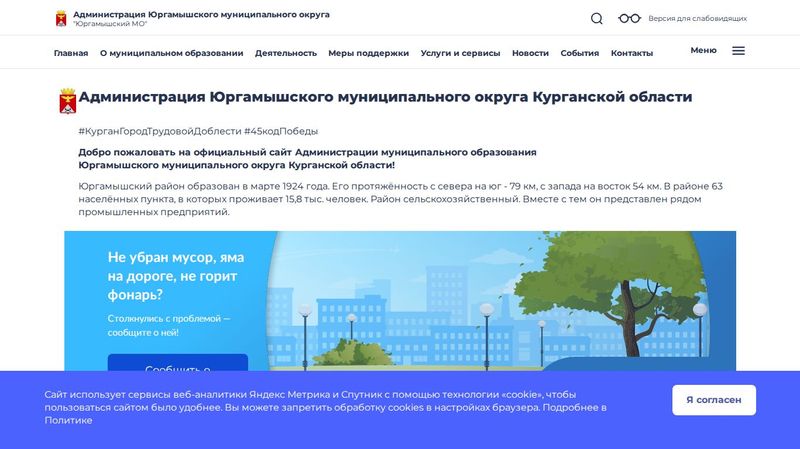Screen dimensions: 800x449
Task: Click the site title in header
Action: point(201,14)
